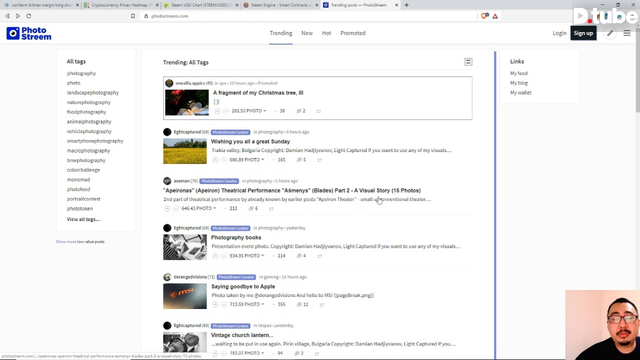Expand payout dropdown showing 686.89 PHOTO
Image resolution: width=640 pixels, height=360 pixels.
247,160
